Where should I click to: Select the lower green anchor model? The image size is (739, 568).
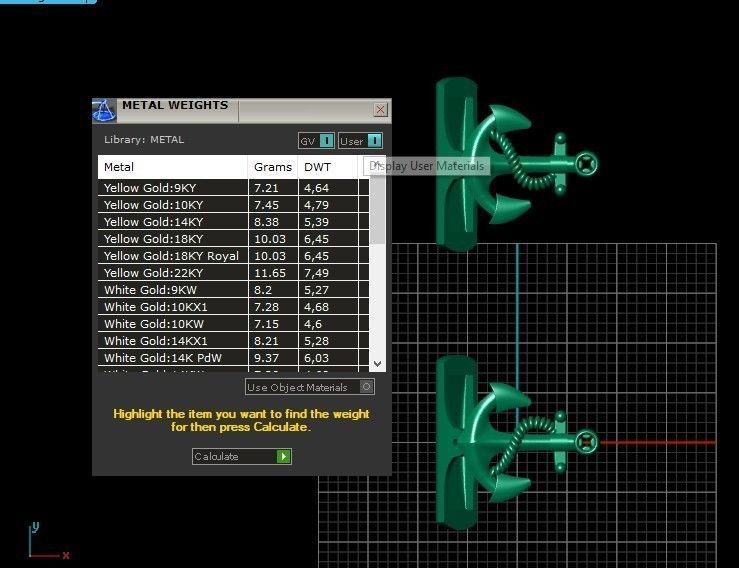(516, 442)
